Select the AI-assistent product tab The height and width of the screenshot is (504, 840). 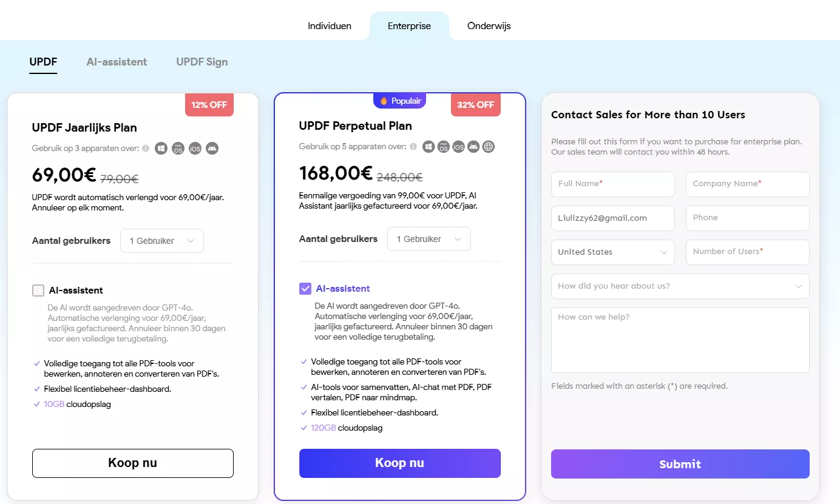[117, 62]
